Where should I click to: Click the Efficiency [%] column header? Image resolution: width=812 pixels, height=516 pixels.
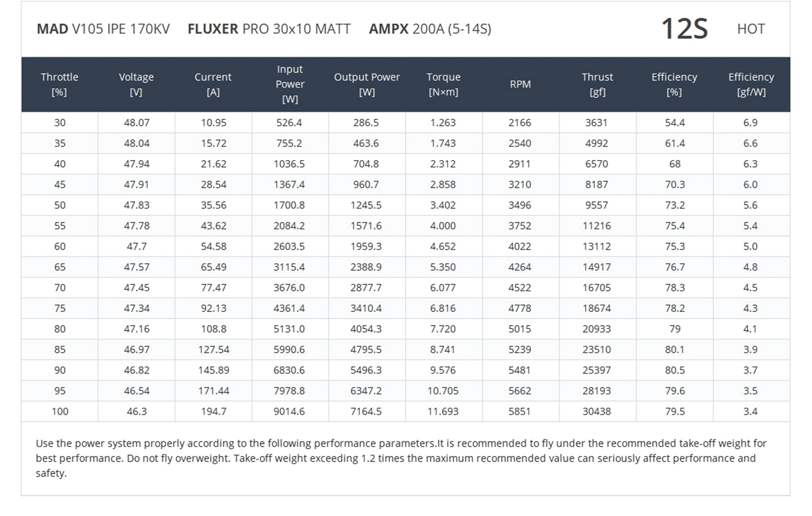pyautogui.click(x=674, y=84)
